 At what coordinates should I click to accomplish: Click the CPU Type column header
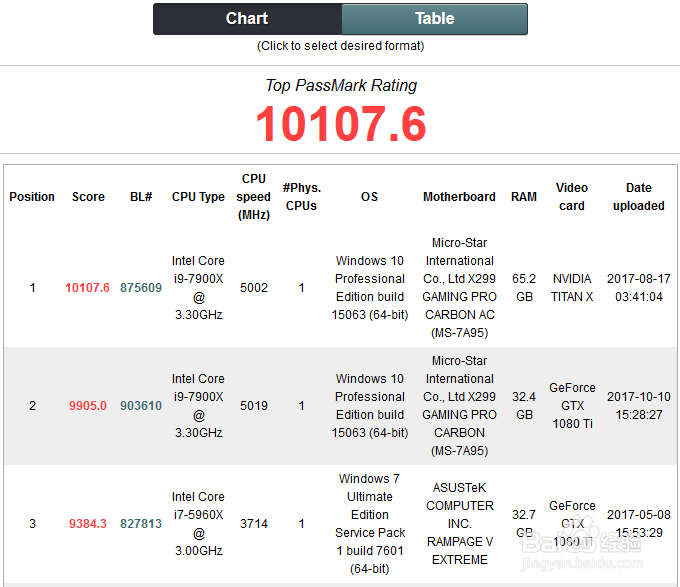pyautogui.click(x=198, y=197)
